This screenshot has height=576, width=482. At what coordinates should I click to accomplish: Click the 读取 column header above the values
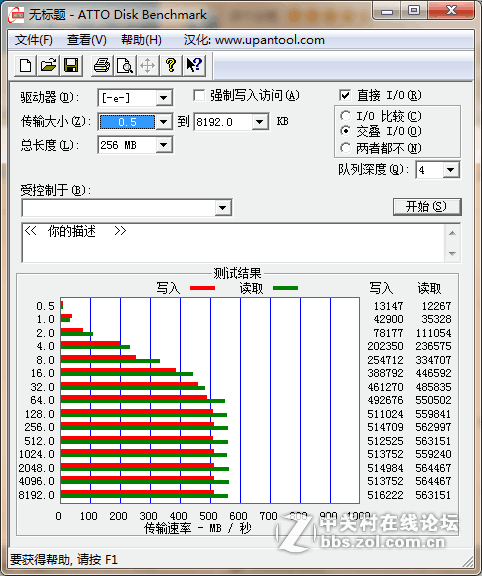(429, 288)
